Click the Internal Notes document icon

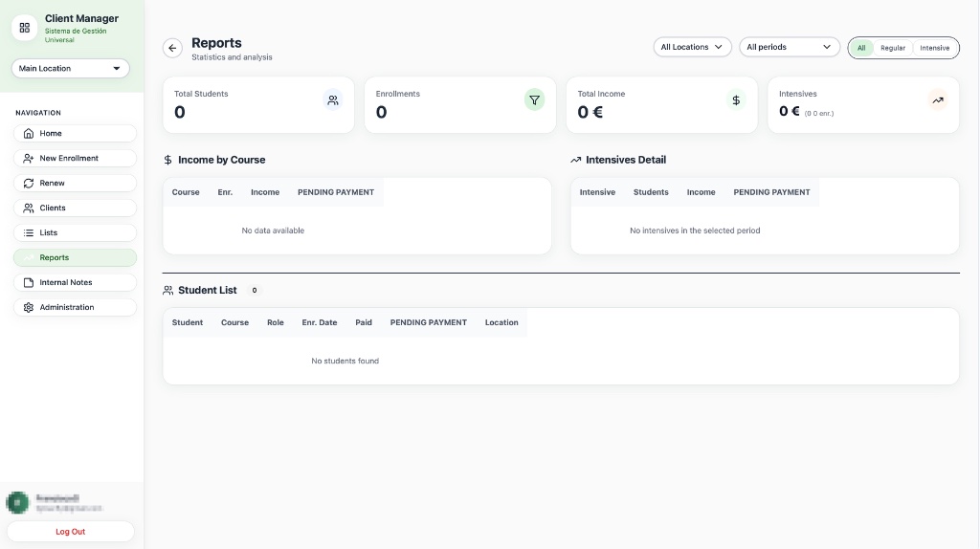(28, 282)
